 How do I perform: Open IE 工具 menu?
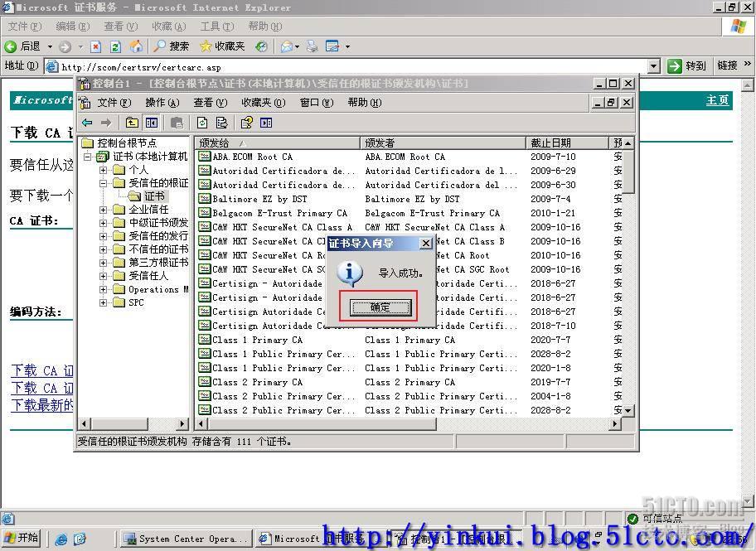tap(217, 26)
